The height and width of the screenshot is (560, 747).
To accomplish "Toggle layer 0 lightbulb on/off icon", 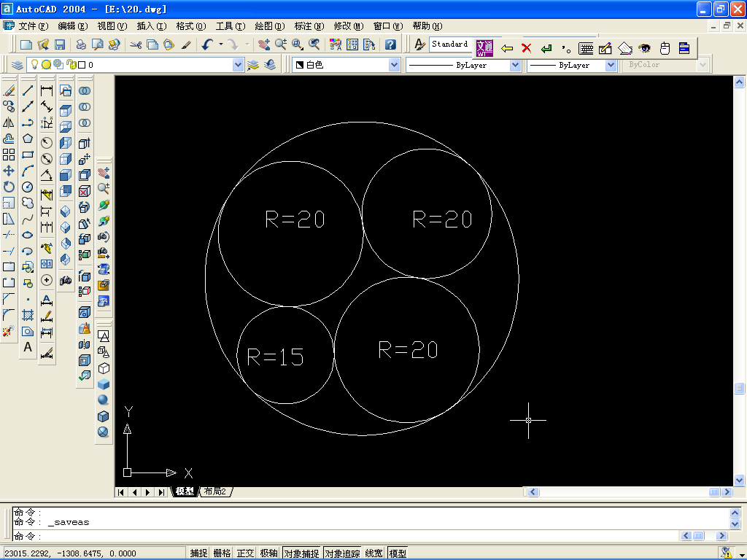I will [34, 64].
